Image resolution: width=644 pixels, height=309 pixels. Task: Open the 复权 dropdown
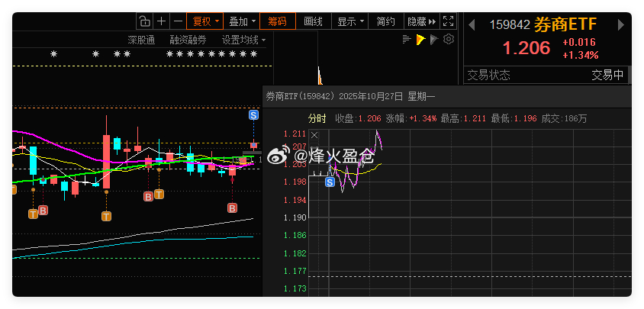[x=204, y=21]
